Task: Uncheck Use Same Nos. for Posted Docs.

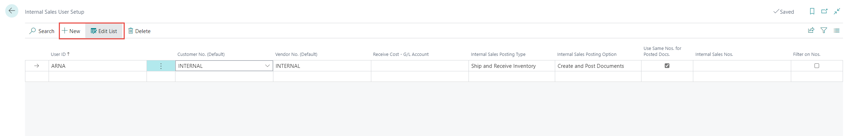Action: 667,66
